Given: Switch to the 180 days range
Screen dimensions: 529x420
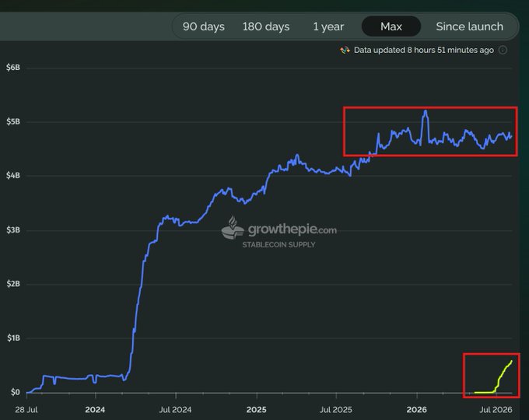Looking at the screenshot, I should tap(266, 26).
